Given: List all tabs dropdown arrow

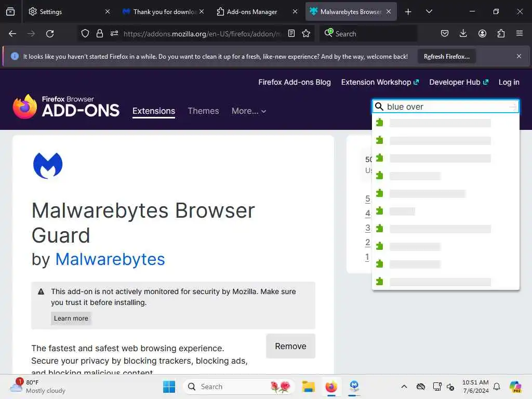Looking at the screenshot, I should (429, 11).
